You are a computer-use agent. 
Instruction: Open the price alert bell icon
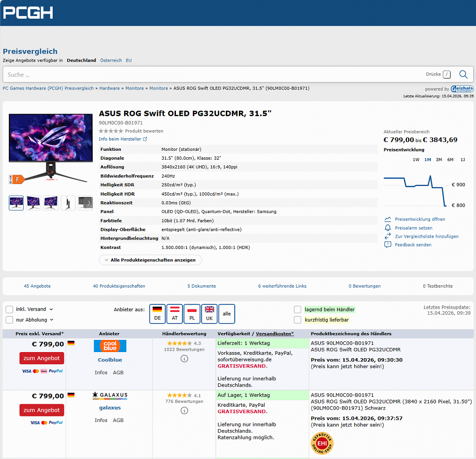pos(388,228)
